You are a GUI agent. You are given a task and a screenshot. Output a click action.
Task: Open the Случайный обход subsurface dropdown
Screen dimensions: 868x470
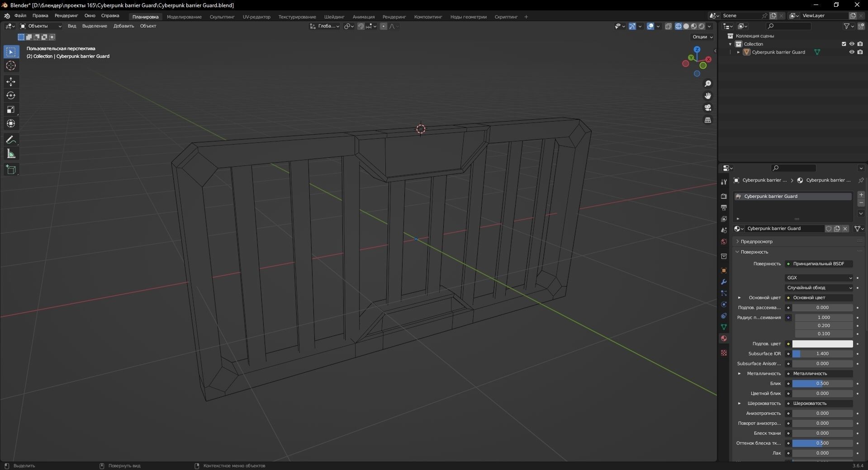point(819,288)
